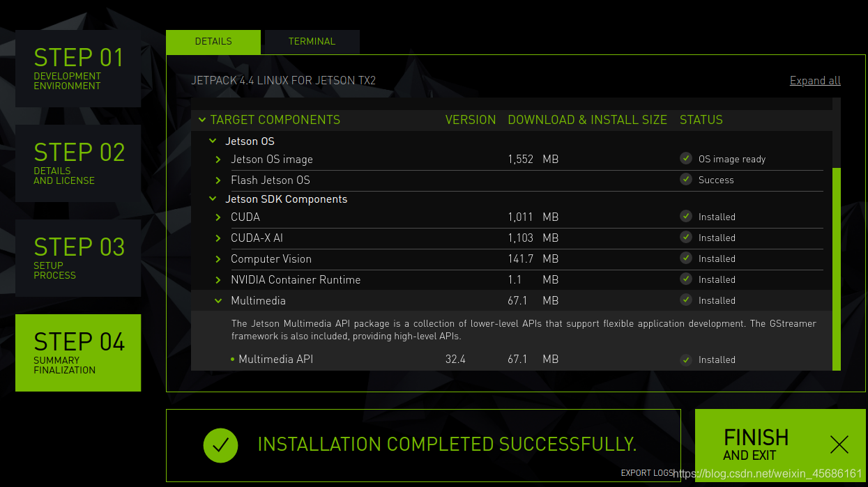Click Multimedia API row Installed check icon
This screenshot has height=487, width=868.
686,360
